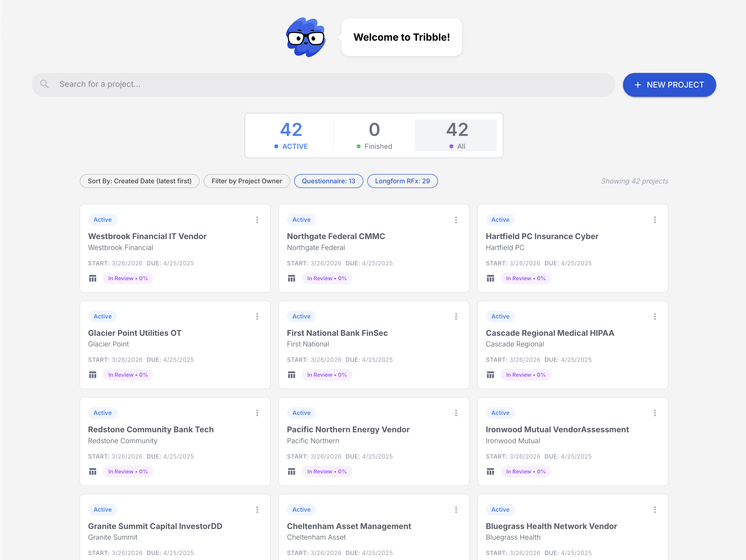The height and width of the screenshot is (560, 746).
Task: Open the Sort By: Created Date dropdown
Action: 139,181
